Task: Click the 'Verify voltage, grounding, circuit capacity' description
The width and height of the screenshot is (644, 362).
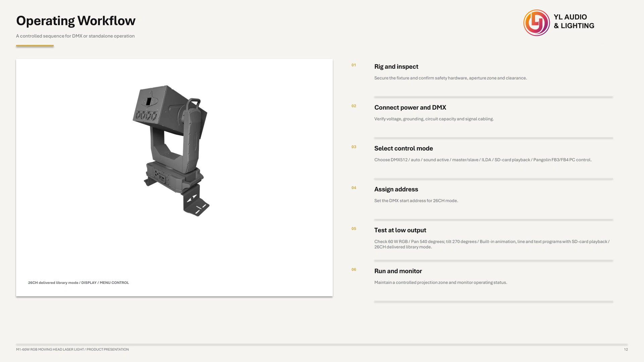Action: coord(434,119)
